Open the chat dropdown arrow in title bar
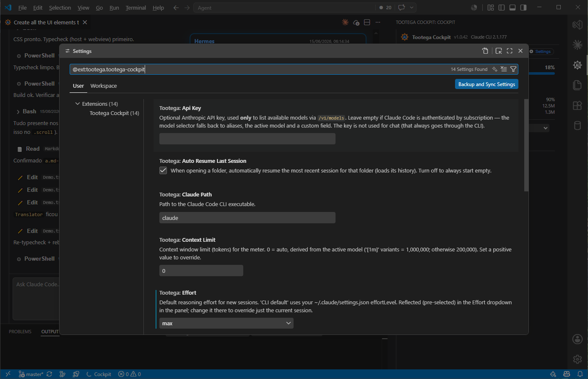588x379 pixels. 412,8
